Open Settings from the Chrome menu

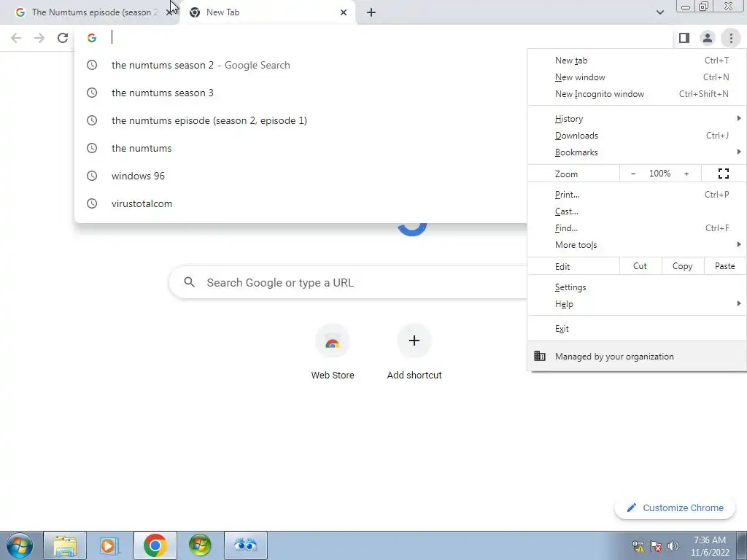(636, 287)
